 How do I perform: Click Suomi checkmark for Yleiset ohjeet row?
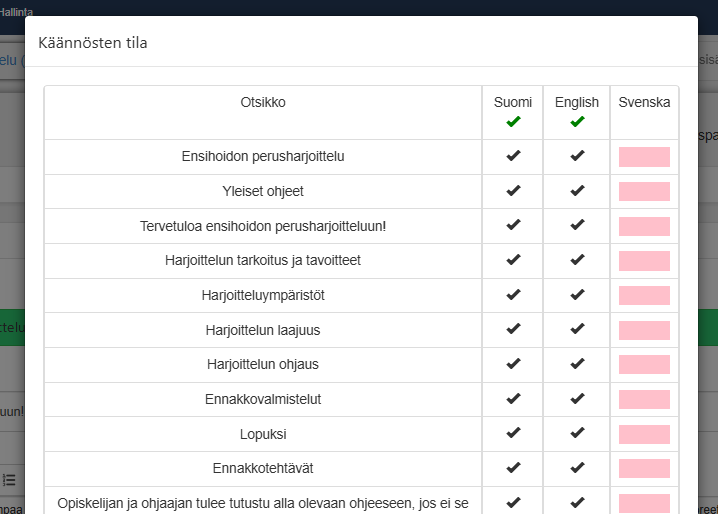[x=513, y=191]
